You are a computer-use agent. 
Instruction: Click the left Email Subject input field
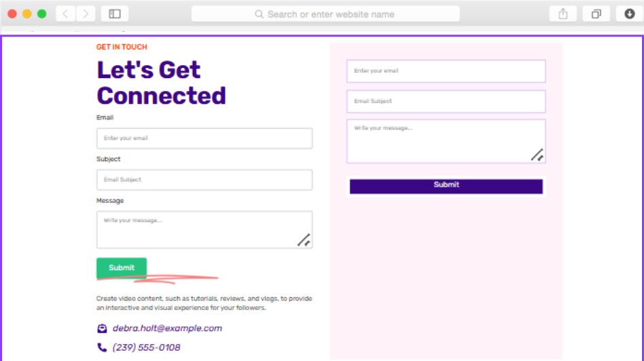tap(204, 180)
